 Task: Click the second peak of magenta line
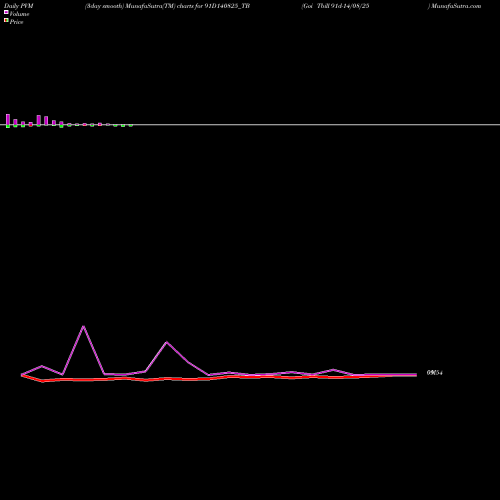pyautogui.click(x=167, y=342)
